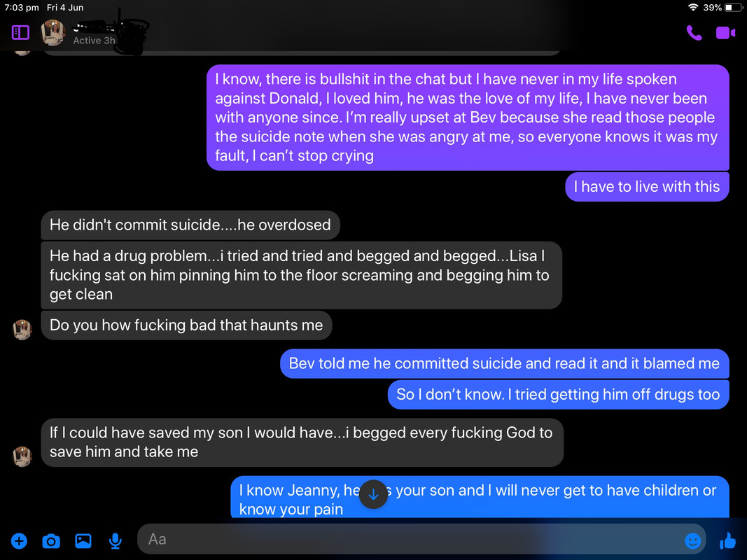The width and height of the screenshot is (747, 560).
Task: Select the "So I don't know" message bubble
Action: (x=559, y=394)
